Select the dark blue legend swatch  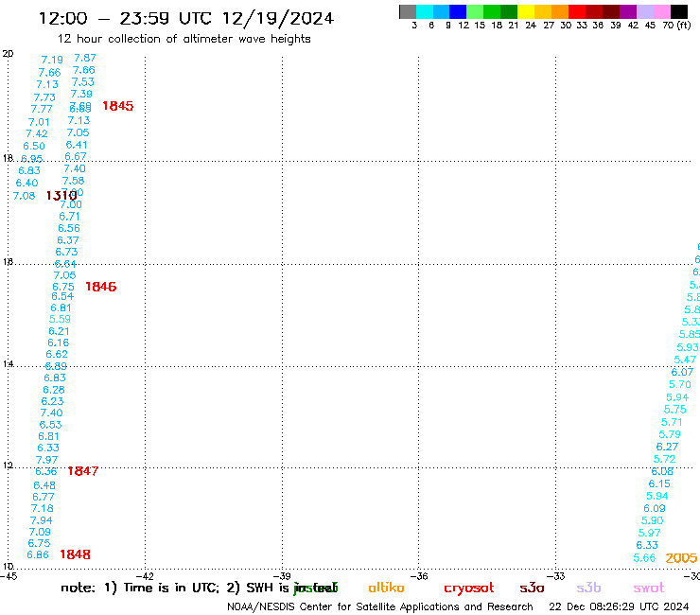tap(458, 11)
